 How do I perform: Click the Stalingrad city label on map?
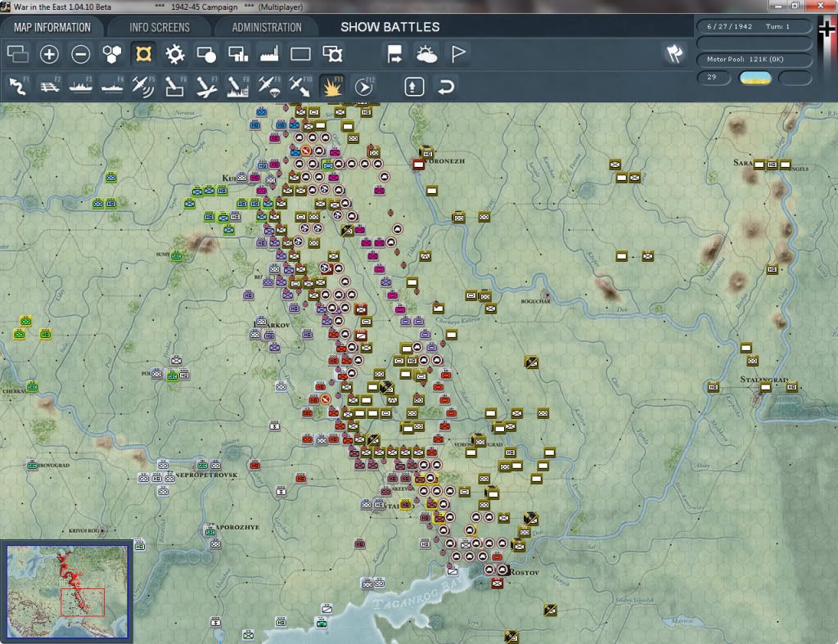tap(764, 380)
